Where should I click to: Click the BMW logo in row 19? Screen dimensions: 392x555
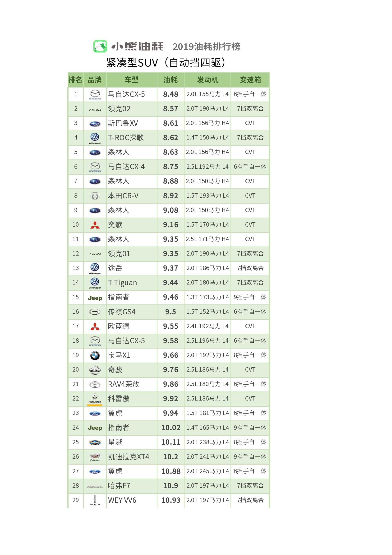(95, 355)
